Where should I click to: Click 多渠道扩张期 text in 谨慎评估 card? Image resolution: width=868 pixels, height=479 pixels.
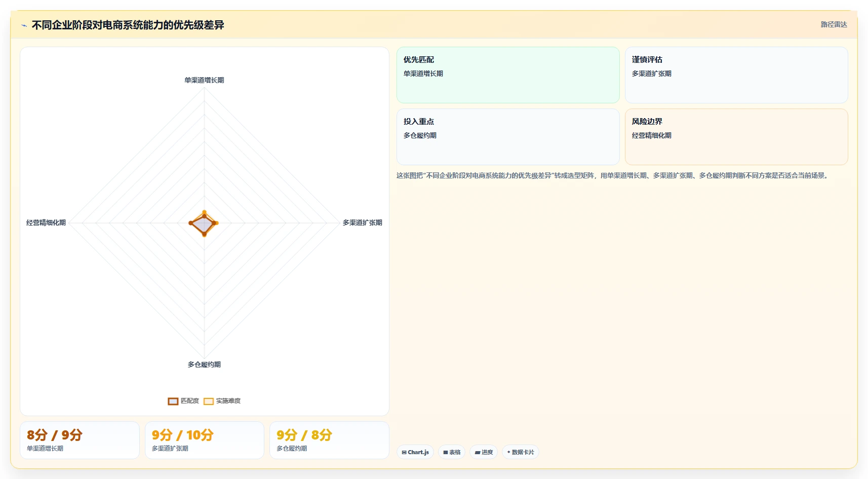[x=652, y=73]
